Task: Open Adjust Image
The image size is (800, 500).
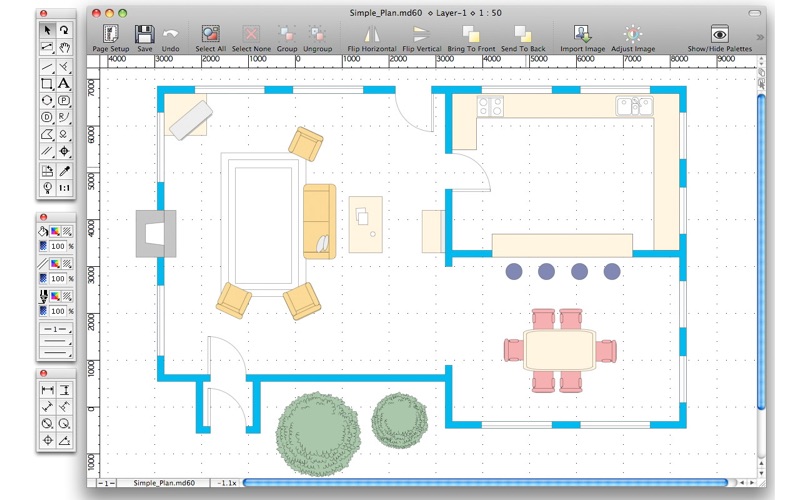Action: tap(633, 38)
